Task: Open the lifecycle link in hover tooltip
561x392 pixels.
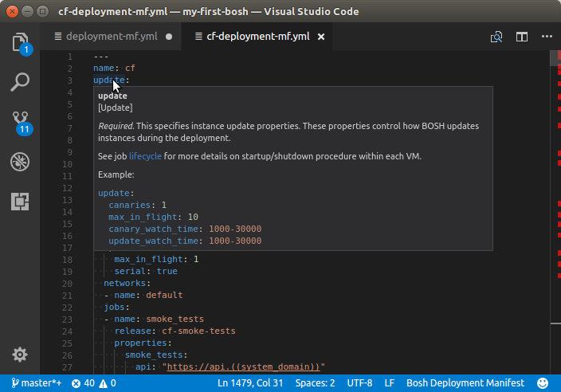Action: click(145, 156)
